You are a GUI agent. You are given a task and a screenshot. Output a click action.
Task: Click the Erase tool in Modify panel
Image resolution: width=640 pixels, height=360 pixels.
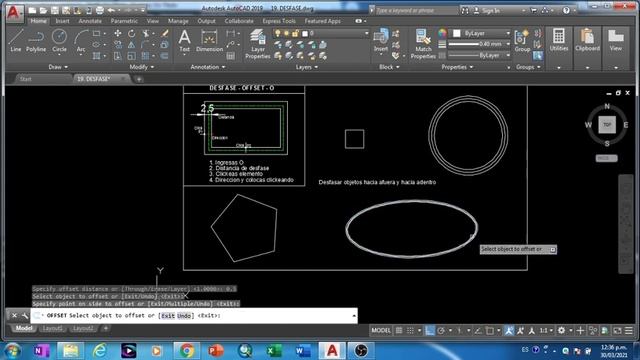(x=165, y=33)
